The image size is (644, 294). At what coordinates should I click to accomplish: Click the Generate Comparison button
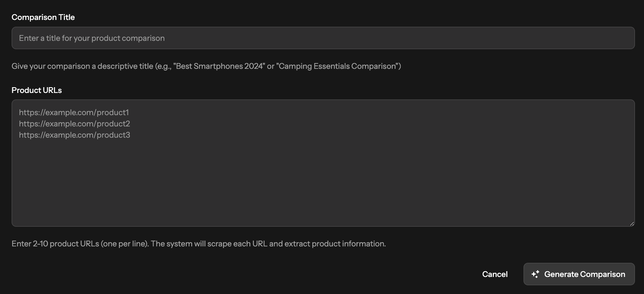(579, 274)
